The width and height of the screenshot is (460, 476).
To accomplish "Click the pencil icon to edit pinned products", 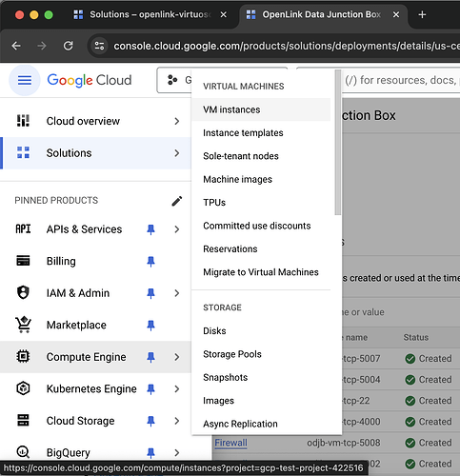I will pyautogui.click(x=177, y=201).
